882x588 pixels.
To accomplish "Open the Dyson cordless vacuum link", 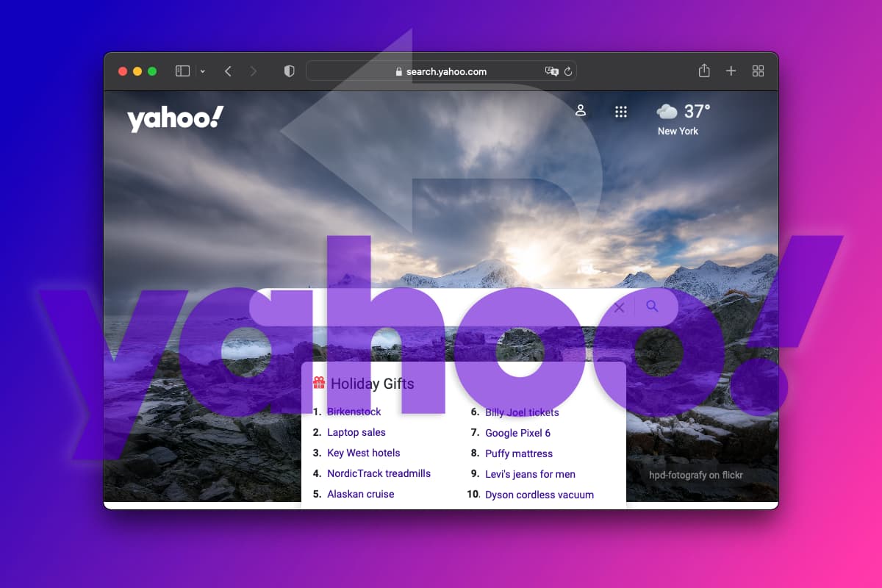I will [x=539, y=495].
